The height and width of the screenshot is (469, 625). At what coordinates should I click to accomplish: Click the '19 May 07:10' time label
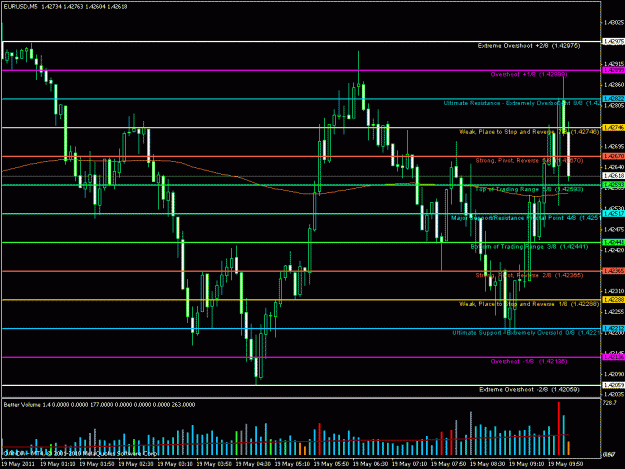[409, 464]
